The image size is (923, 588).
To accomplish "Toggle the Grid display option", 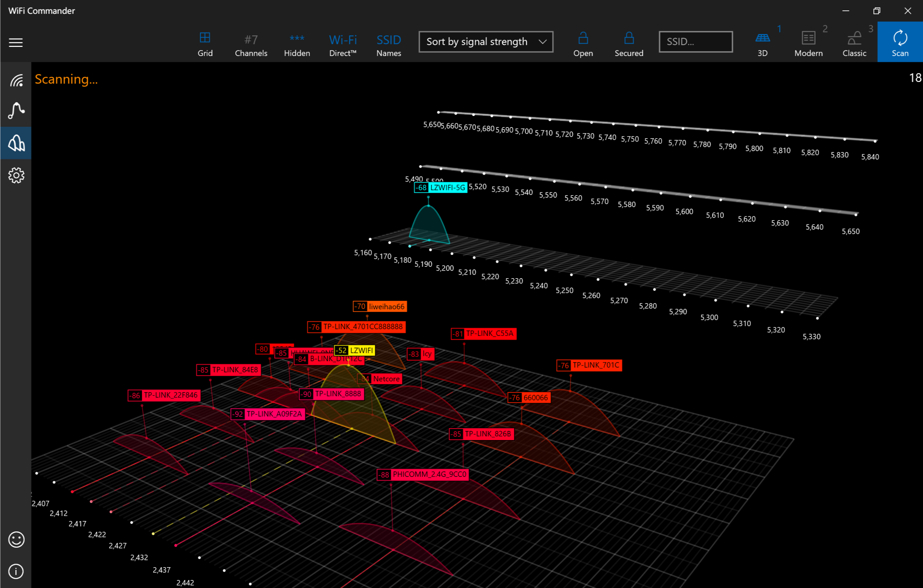I will click(x=205, y=44).
